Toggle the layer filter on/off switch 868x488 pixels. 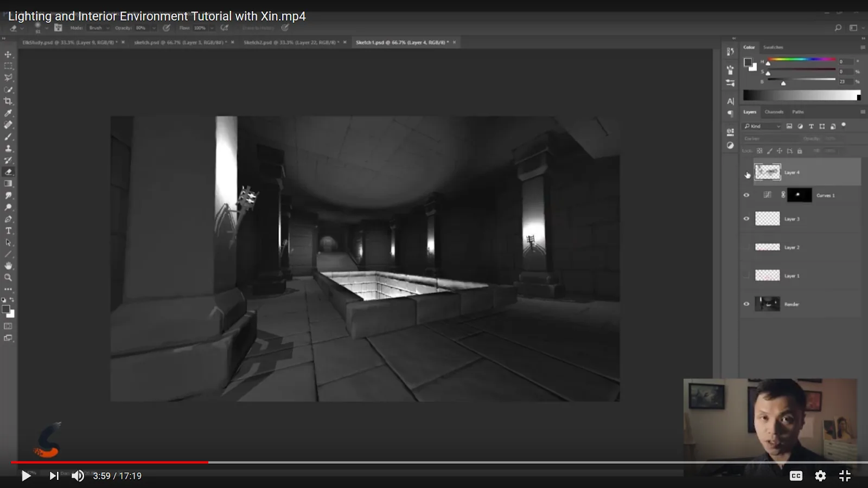click(844, 125)
